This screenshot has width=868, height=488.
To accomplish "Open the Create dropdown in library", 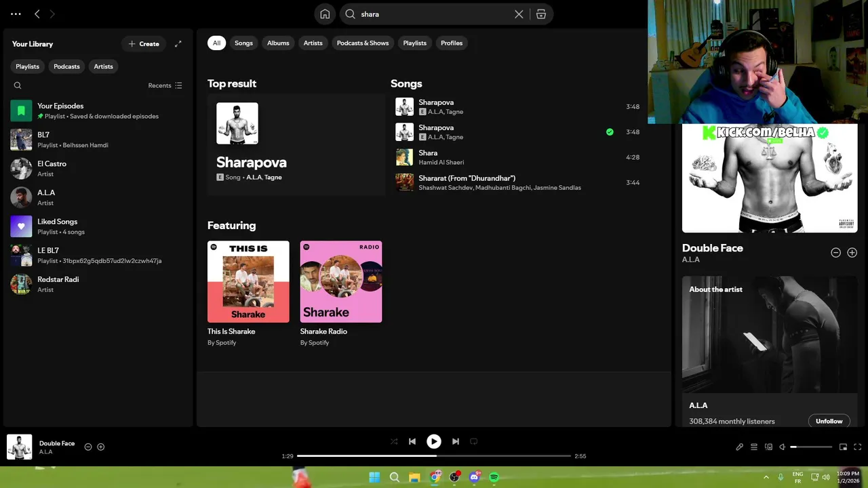I will [144, 44].
